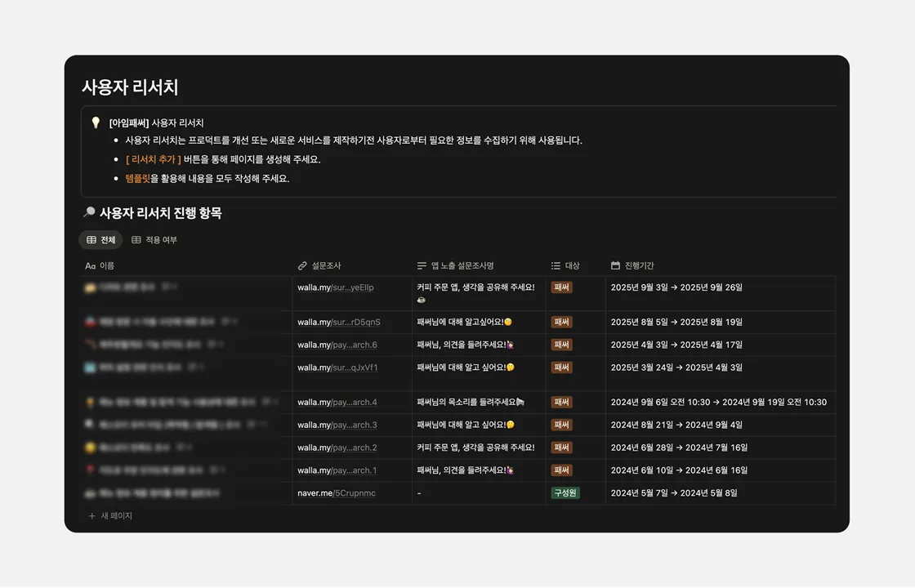Click the plus icon beside 새 페이지
The image size is (915, 588).
(91, 516)
